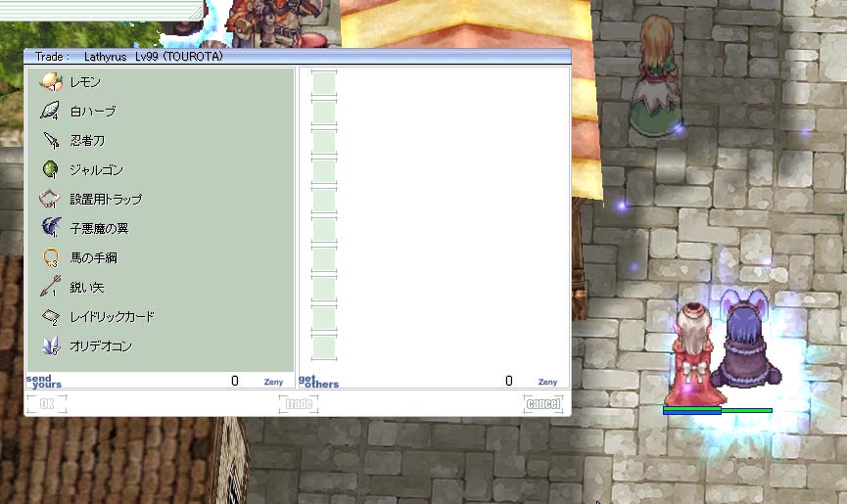Click the 馬の手綱 item name

[x=93, y=258]
